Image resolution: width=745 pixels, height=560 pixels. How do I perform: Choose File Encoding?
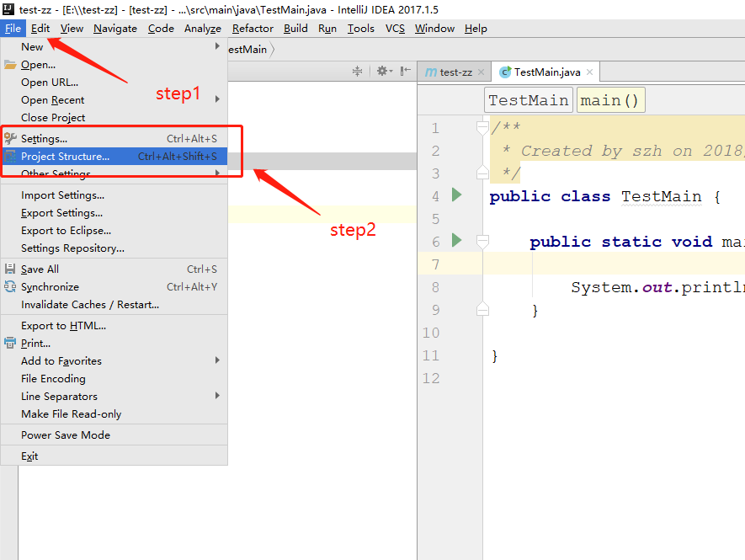(x=114, y=379)
